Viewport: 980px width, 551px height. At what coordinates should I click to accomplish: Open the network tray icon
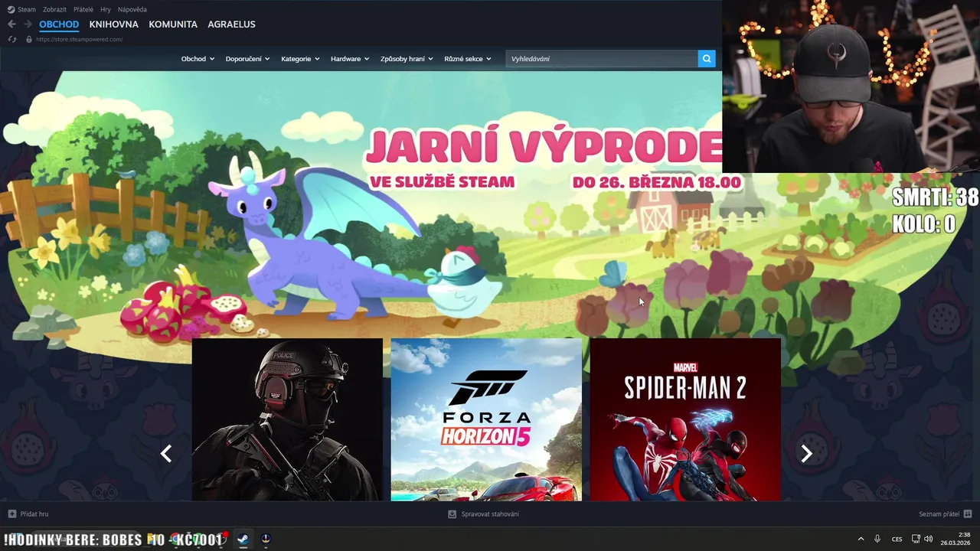[x=916, y=539]
